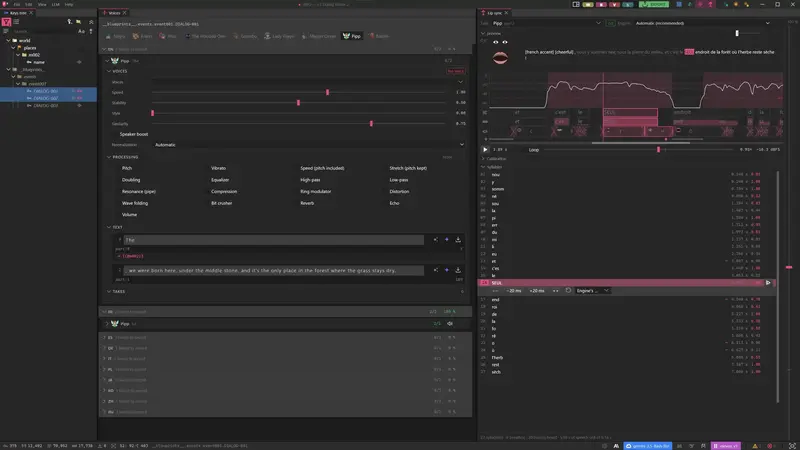Click the mouth shape preview thumbnail

(x=500, y=58)
